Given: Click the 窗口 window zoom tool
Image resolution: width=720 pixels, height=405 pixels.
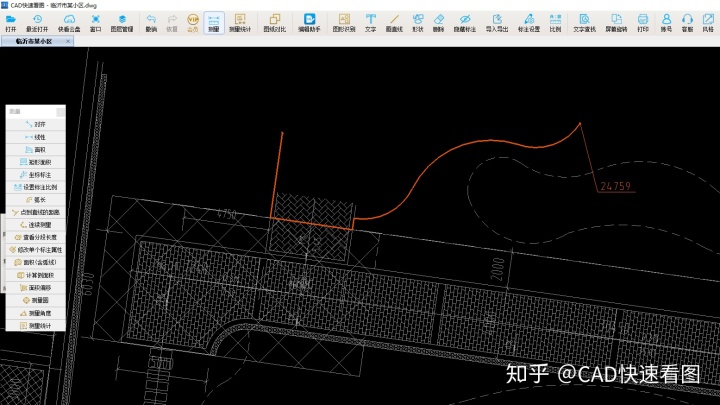Looking at the screenshot, I should click(x=96, y=22).
